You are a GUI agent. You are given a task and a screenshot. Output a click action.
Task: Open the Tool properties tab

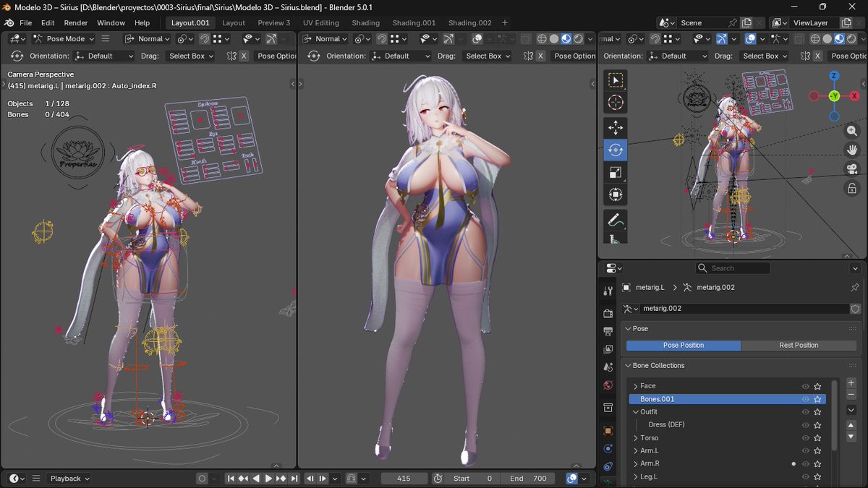608,291
